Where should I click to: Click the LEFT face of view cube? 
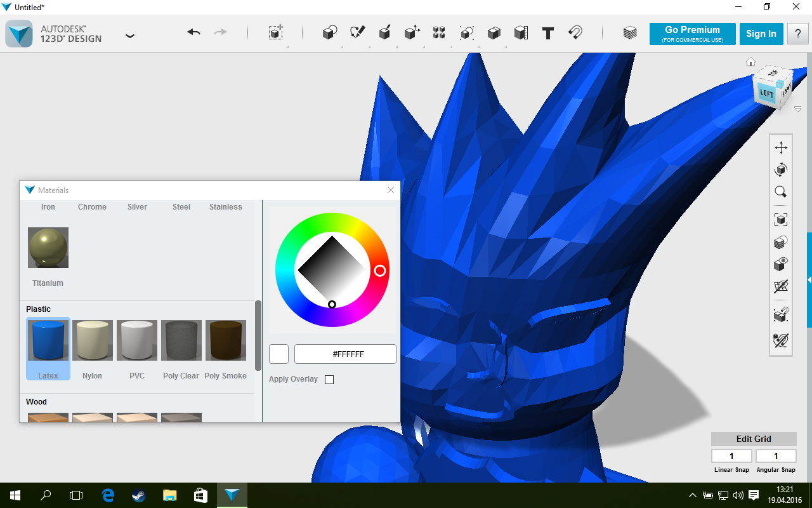pyautogui.click(x=766, y=93)
